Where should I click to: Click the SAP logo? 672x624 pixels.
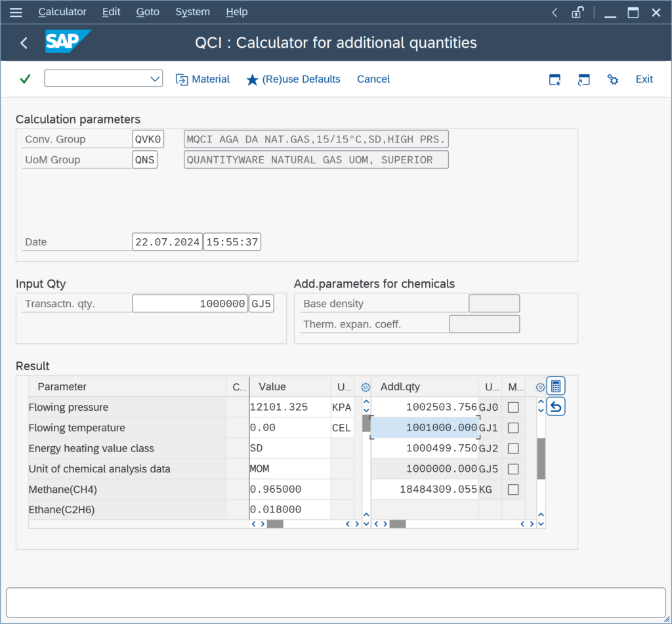pyautogui.click(x=68, y=41)
